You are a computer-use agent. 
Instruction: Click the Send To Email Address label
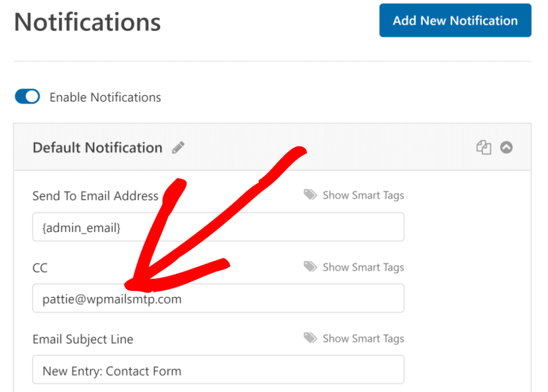pos(95,196)
